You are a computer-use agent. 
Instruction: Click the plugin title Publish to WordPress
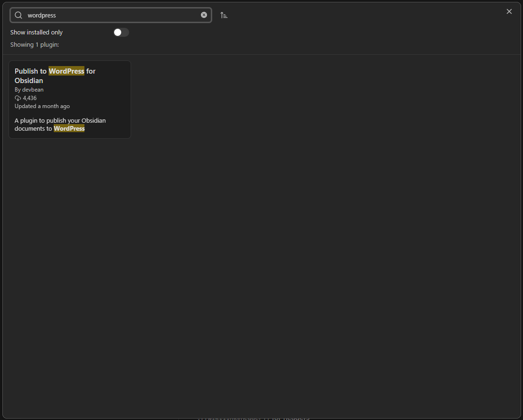pos(55,76)
